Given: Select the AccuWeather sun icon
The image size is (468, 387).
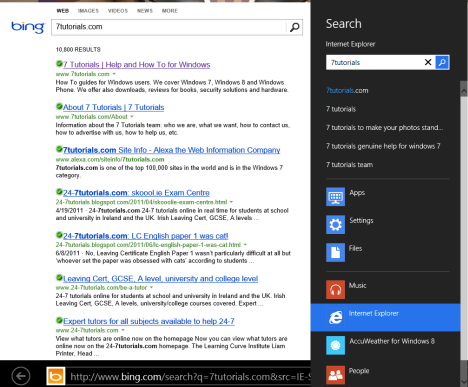Looking at the screenshot, I should (335, 345).
